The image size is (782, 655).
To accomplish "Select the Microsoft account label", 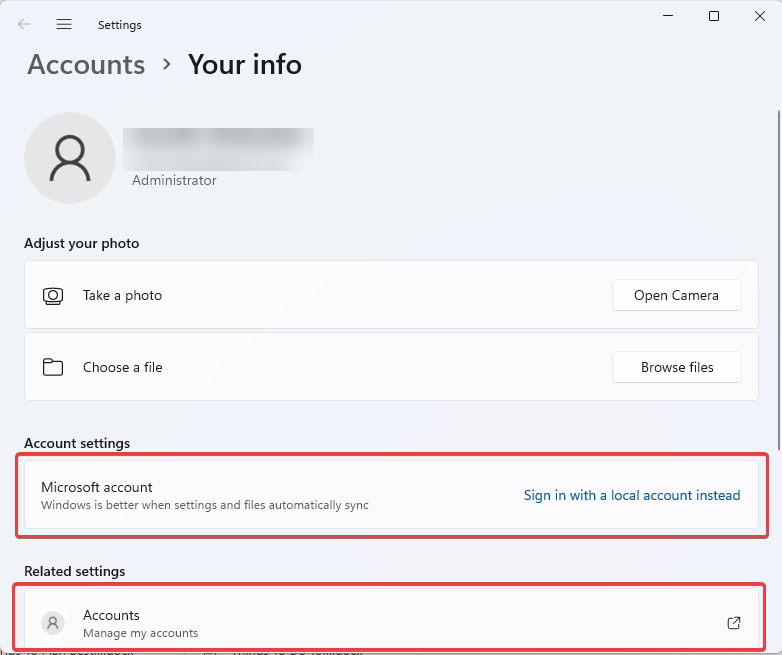I will (97, 487).
